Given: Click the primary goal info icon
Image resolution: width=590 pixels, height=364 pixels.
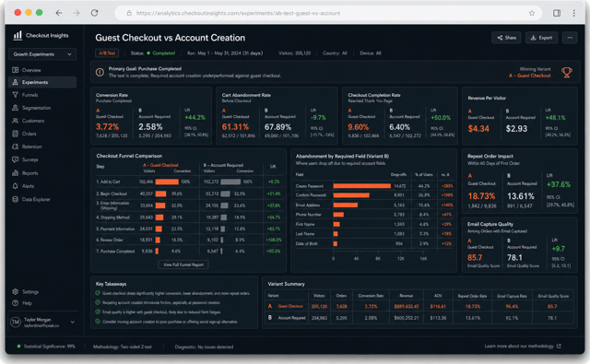Looking at the screenshot, I should [100, 72].
